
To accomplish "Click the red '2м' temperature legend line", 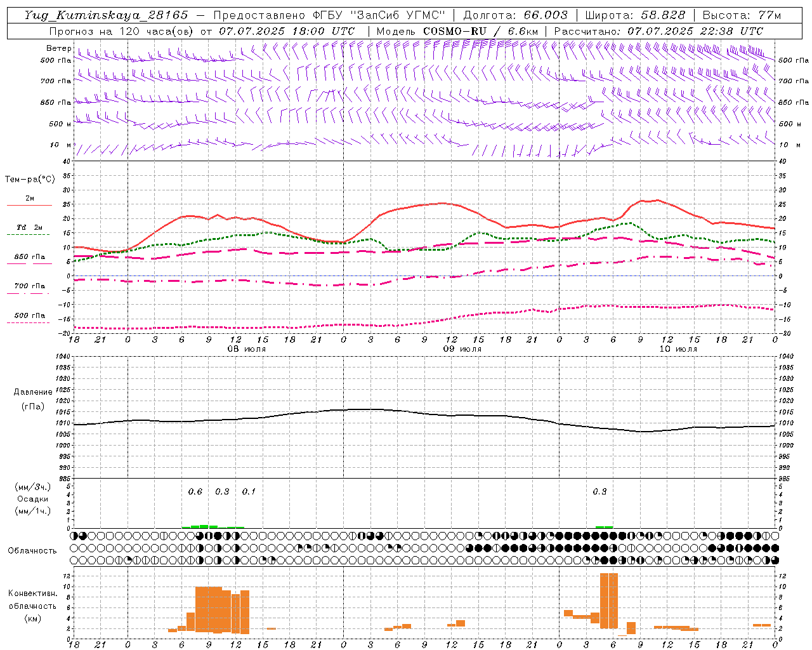I will point(29,205).
